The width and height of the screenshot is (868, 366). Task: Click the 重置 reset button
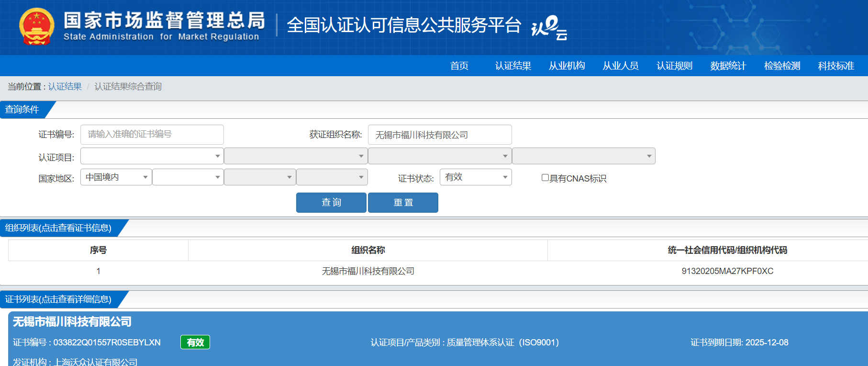click(403, 203)
